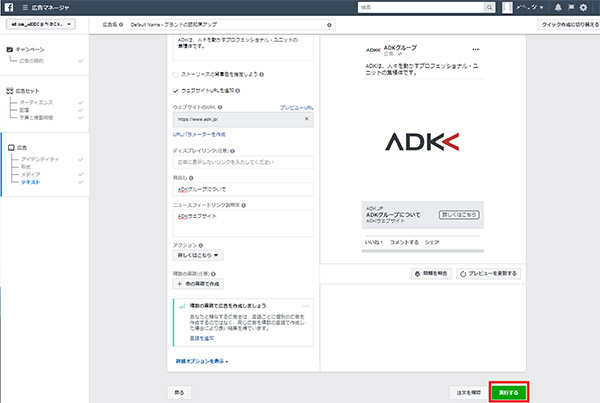600x403 pixels.
Task: Click the ADKグループ page name in preview
Action: coord(400,47)
